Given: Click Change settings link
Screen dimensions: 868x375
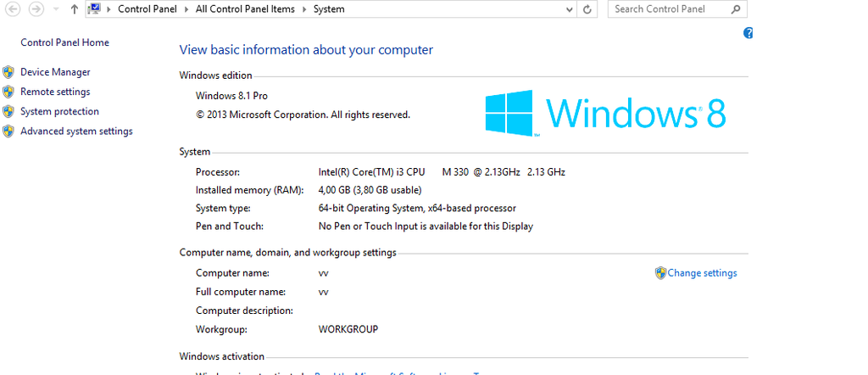Looking at the screenshot, I should pos(703,273).
